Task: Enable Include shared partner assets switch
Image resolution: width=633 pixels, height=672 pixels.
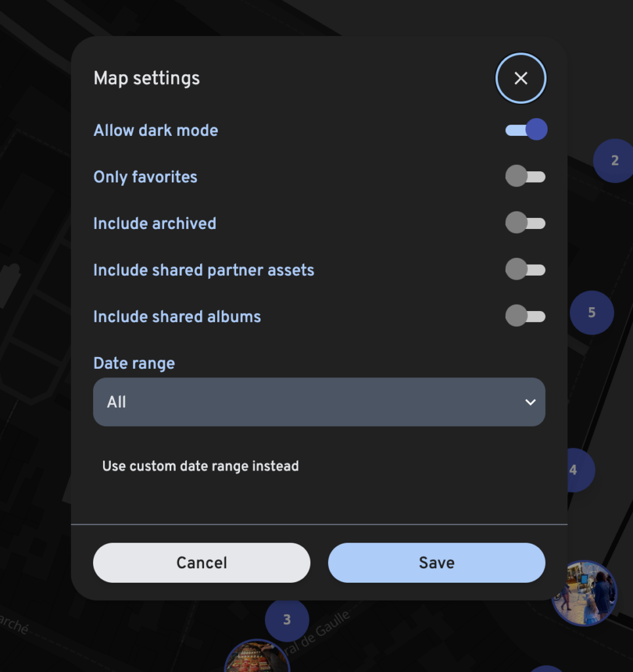Action: point(525,270)
